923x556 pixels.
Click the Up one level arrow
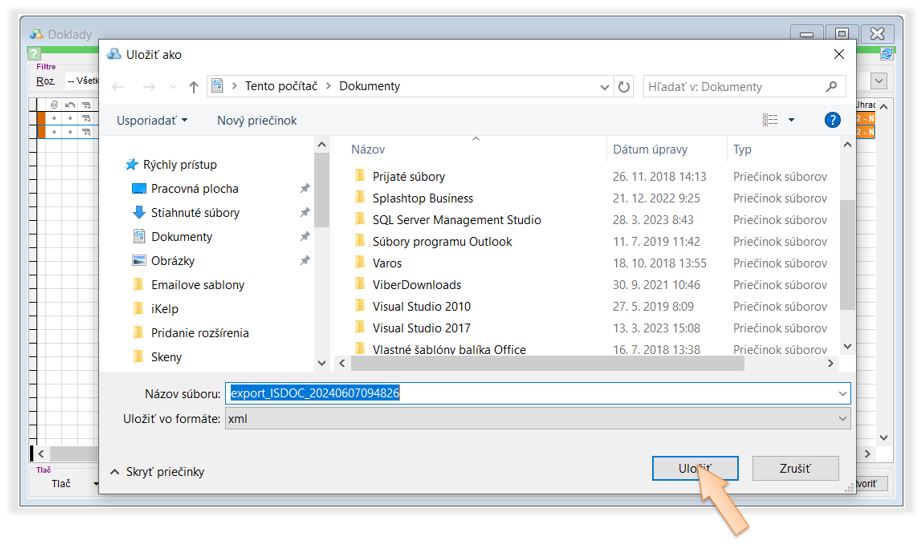tap(193, 87)
